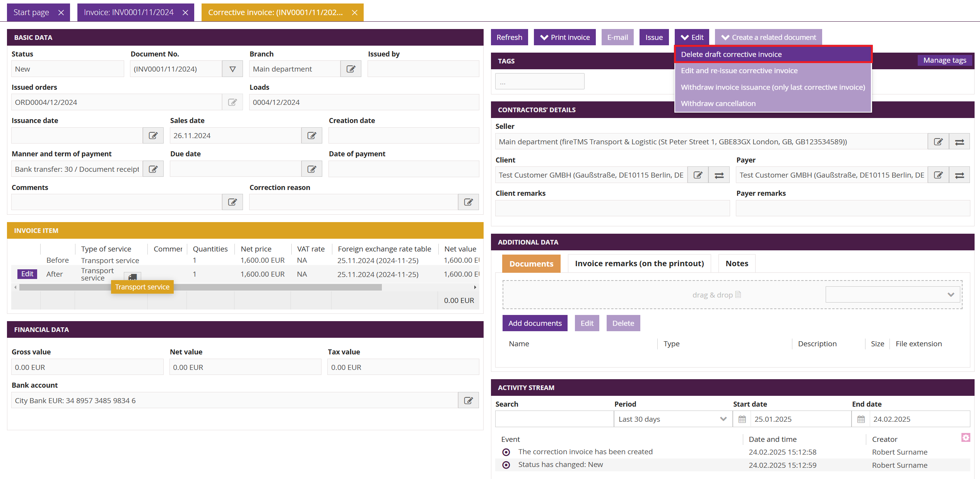Click the Branch edit pencil icon
The width and height of the screenshot is (980, 479).
[x=351, y=69]
